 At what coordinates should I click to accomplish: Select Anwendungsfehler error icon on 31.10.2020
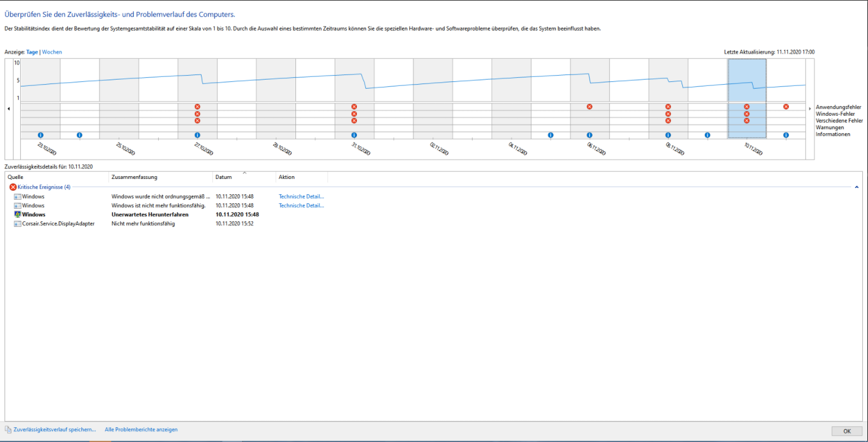[354, 107]
